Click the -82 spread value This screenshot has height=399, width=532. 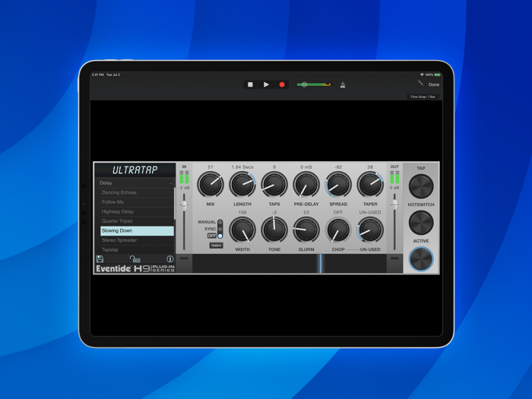338,167
